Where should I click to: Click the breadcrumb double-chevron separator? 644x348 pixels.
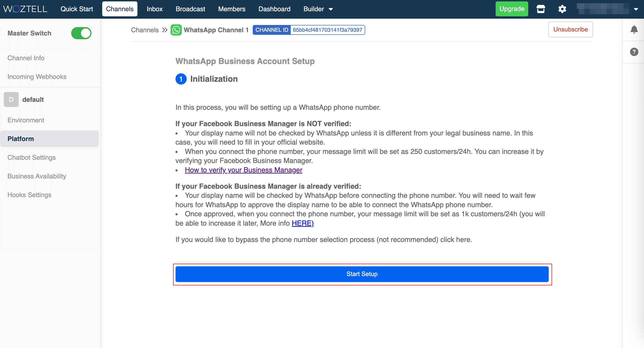(164, 30)
